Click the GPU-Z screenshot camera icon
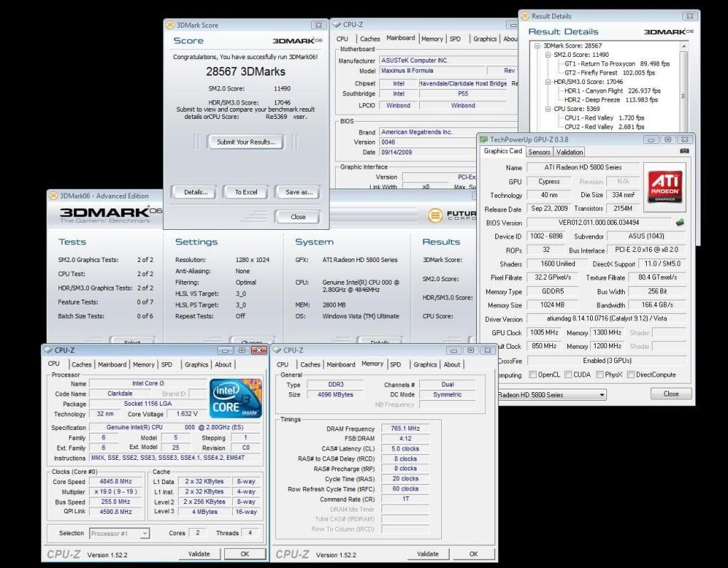The height and width of the screenshot is (568, 728). coord(685,152)
